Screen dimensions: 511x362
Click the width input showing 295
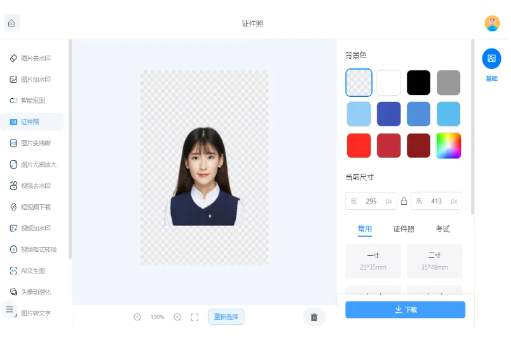tap(371, 201)
